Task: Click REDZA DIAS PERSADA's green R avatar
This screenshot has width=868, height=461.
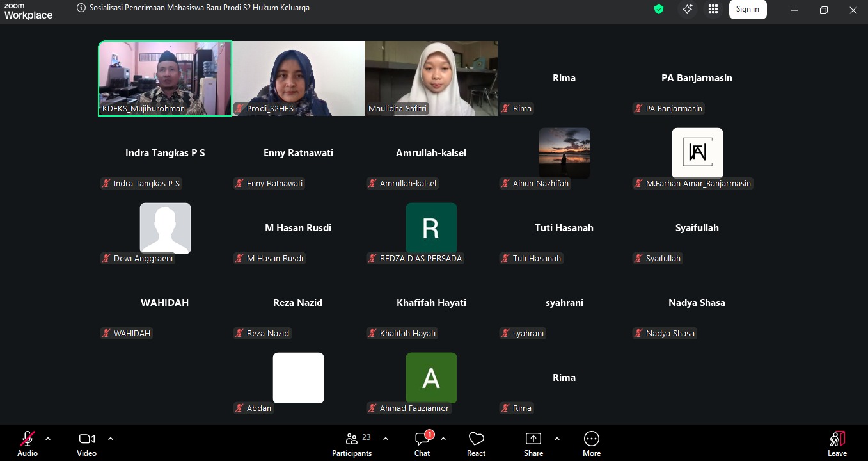Action: pyautogui.click(x=431, y=228)
